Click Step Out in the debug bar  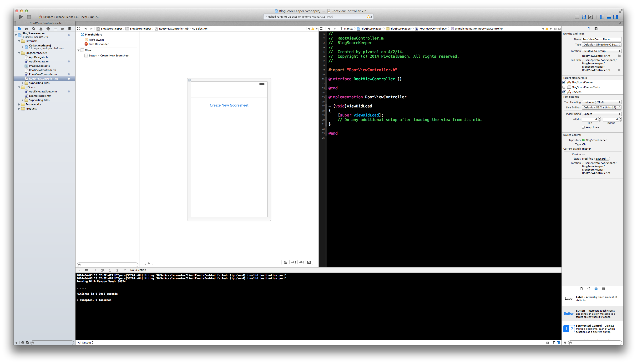[117, 270]
